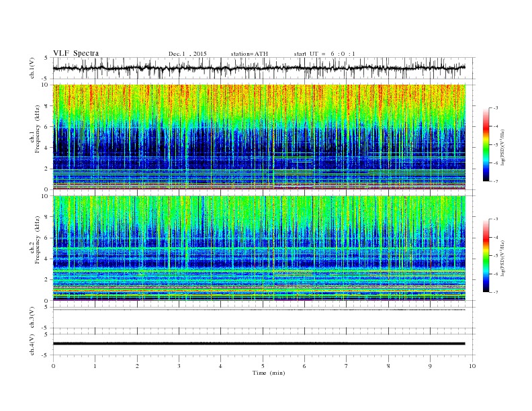
Task: Click the "5" tick on ch.1(V) waveform axis
Action: tap(46, 58)
